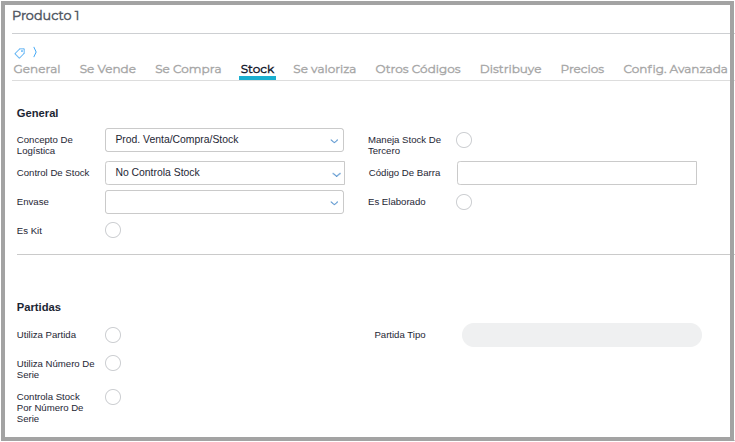This screenshot has height=442, width=735.
Task: Open the Config. Avanzada tab
Action: point(675,69)
